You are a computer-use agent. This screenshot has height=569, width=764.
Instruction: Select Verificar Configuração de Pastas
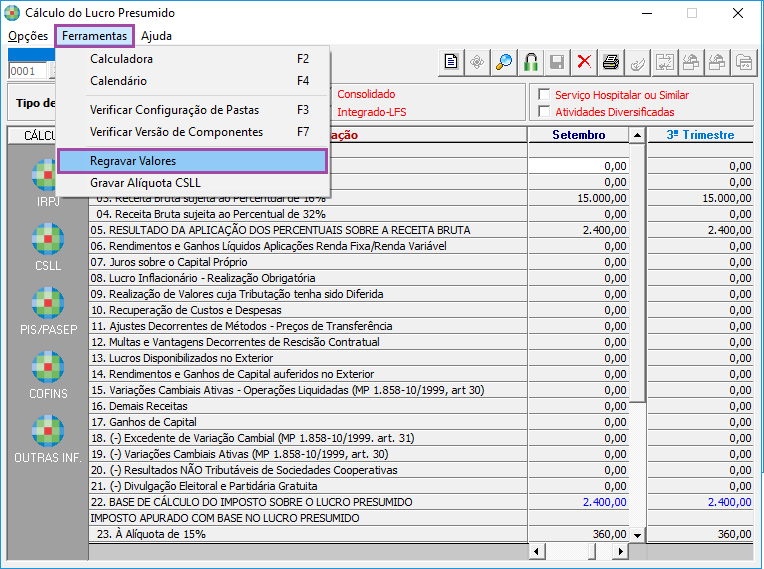tap(193, 110)
